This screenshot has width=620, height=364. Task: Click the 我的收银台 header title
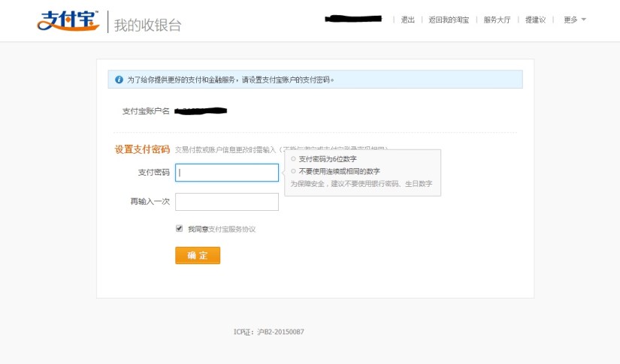click(148, 24)
